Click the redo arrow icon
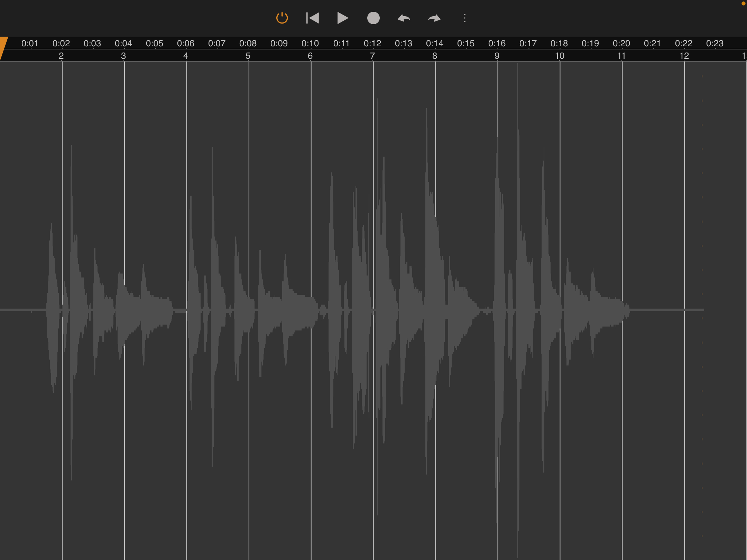747x560 pixels. [434, 18]
